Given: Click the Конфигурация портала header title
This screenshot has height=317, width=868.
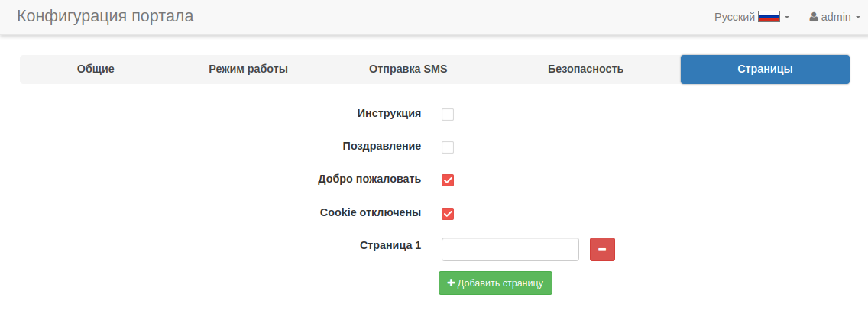Looking at the screenshot, I should pos(105,16).
